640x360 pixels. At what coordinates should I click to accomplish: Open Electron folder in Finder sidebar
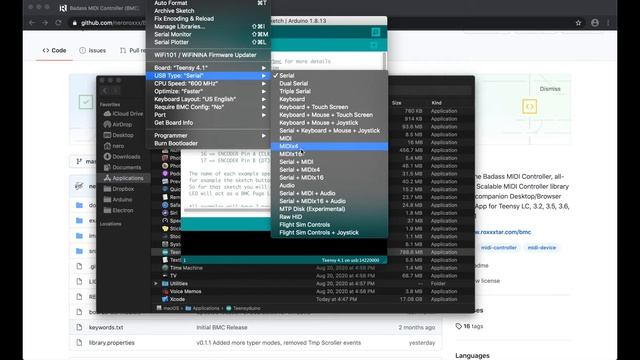[x=118, y=210]
